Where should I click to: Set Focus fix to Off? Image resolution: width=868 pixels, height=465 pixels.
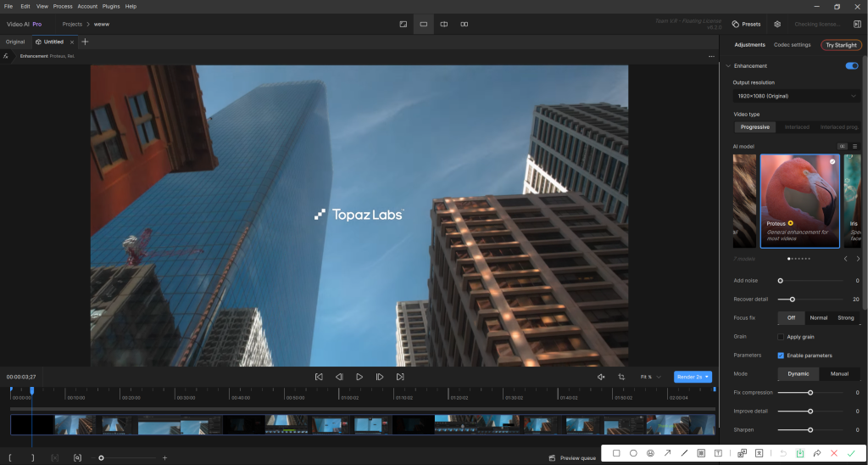pos(791,318)
